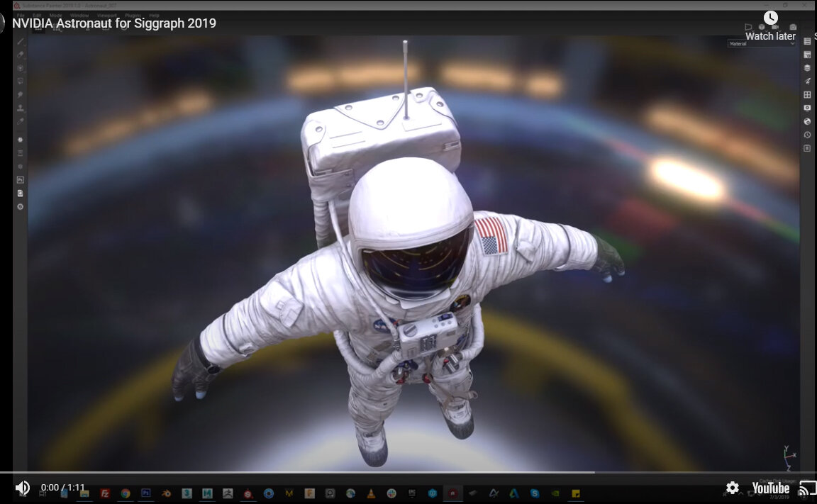Open the Layers panel icon

click(807, 67)
